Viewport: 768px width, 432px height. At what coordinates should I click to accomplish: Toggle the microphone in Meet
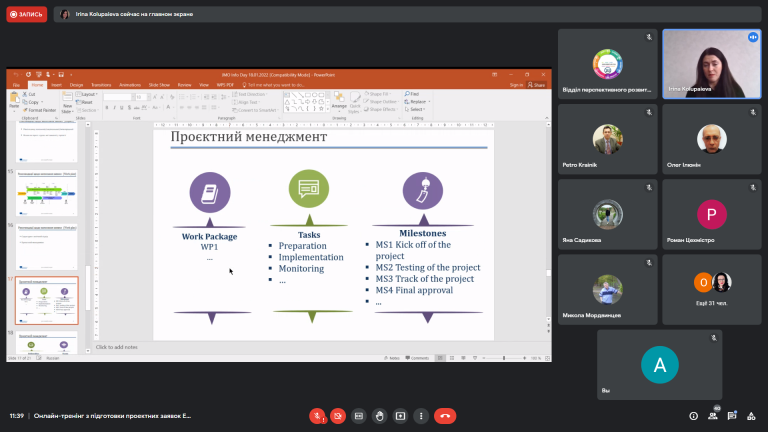click(x=317, y=416)
